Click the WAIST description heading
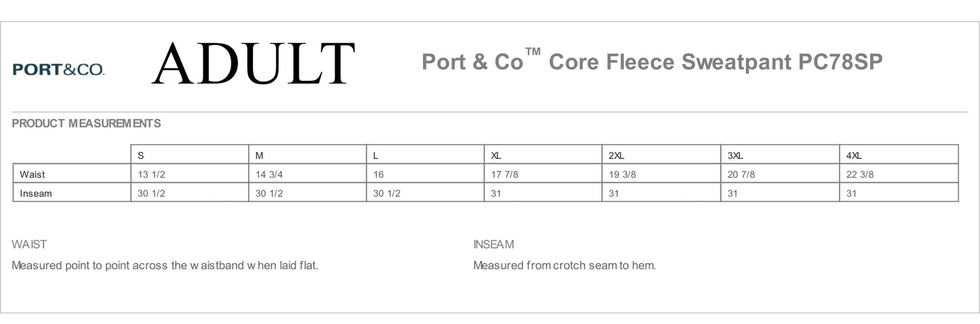 [29, 245]
